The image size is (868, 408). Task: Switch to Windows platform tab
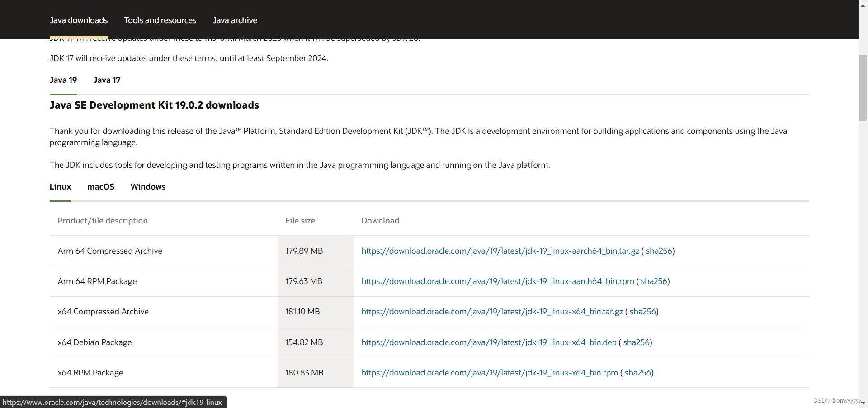tap(148, 187)
